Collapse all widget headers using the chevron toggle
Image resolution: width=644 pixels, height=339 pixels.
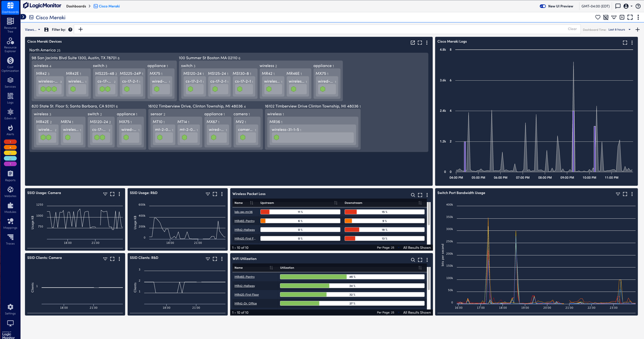tap(614, 17)
